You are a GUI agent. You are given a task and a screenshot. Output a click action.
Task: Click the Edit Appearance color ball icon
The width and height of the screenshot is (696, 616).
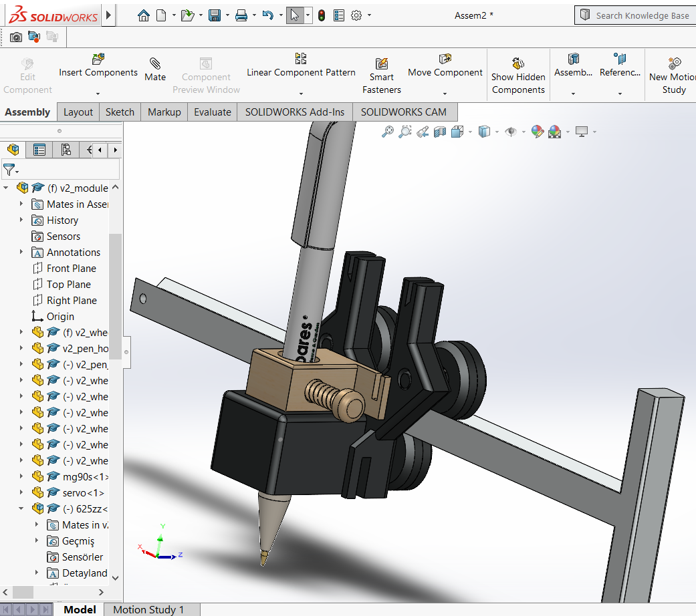(x=538, y=132)
